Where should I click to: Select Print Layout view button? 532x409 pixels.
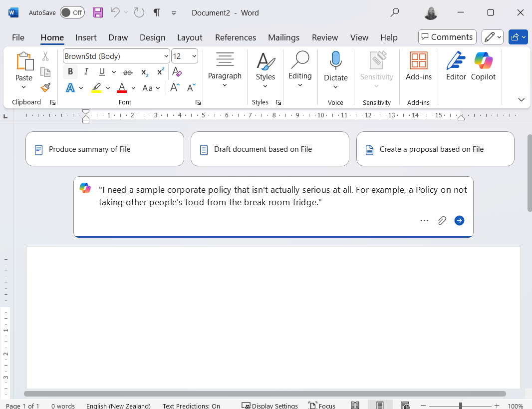tap(380, 406)
